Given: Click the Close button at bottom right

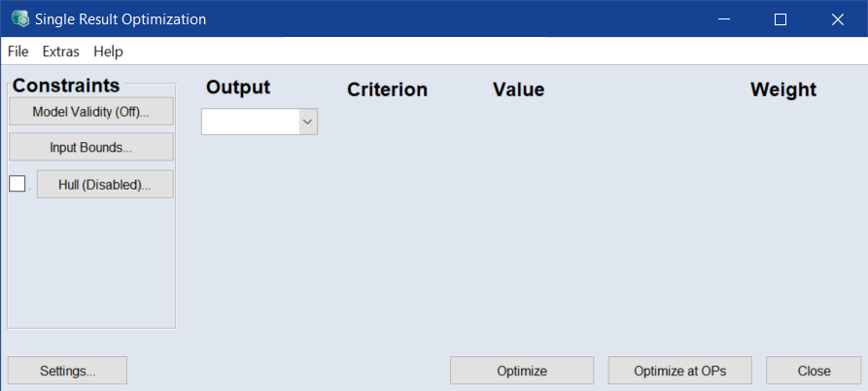Looking at the screenshot, I should [x=814, y=371].
